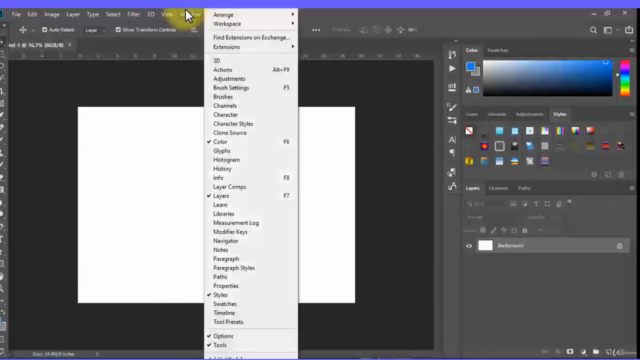Hide the Background layer with eye icon
Image resolution: width=640 pixels, height=360 pixels.
pyautogui.click(x=469, y=246)
